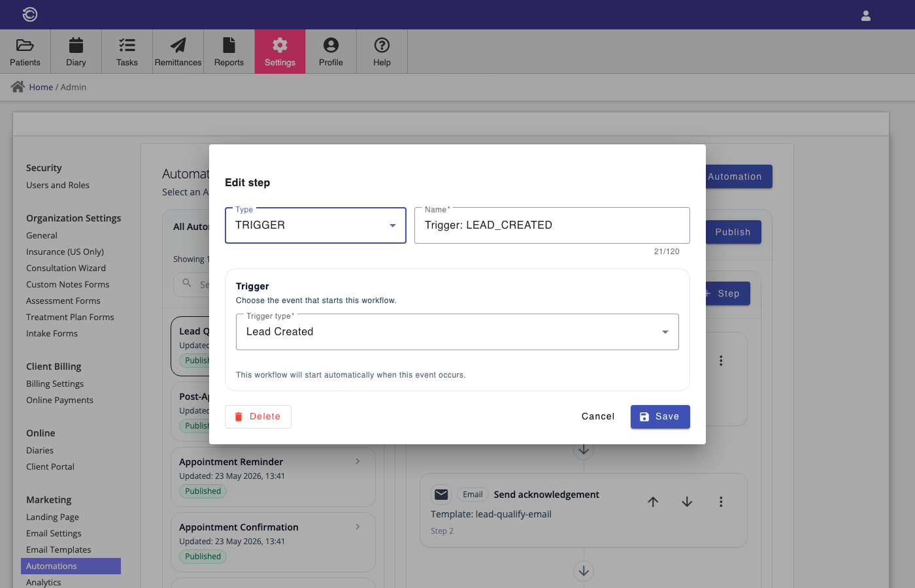Select the Settings tab

(280, 52)
